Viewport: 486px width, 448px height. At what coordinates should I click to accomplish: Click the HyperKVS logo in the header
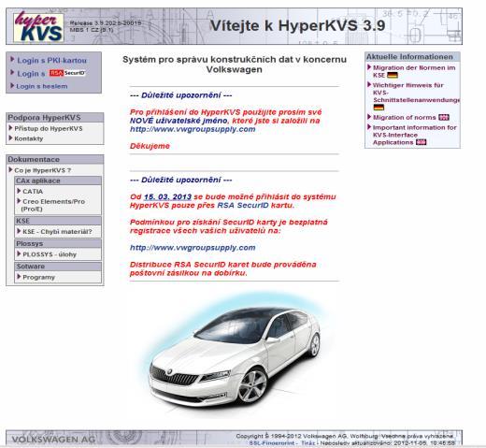(38, 27)
